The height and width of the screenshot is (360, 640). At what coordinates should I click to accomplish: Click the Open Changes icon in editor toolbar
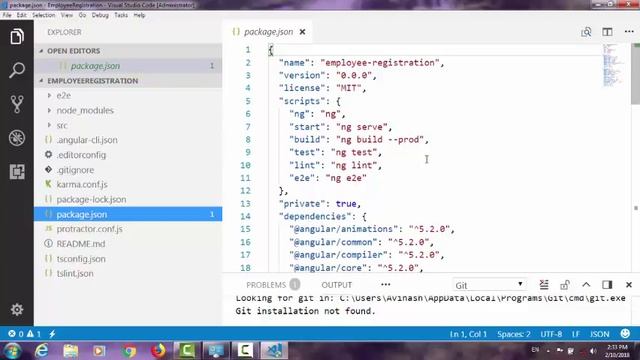586,32
